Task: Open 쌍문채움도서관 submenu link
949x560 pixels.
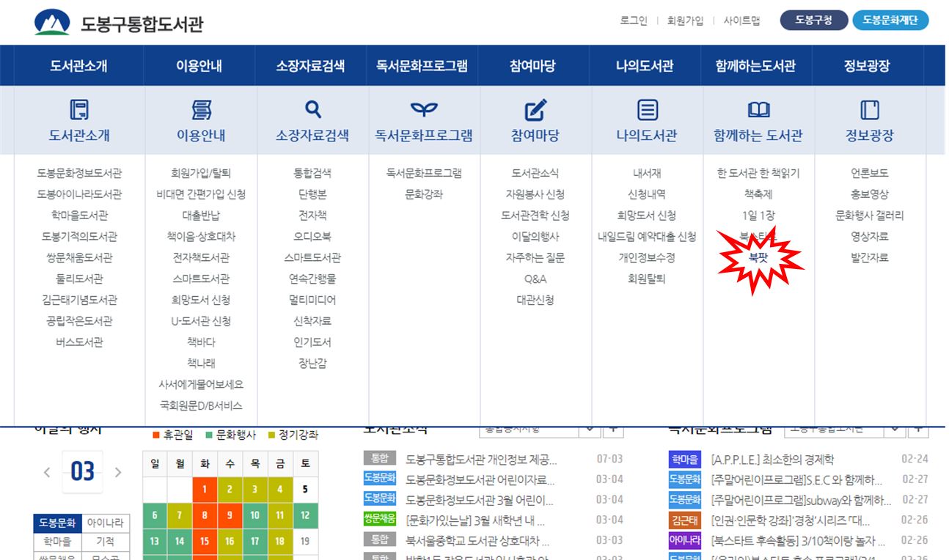Action: pos(79,258)
